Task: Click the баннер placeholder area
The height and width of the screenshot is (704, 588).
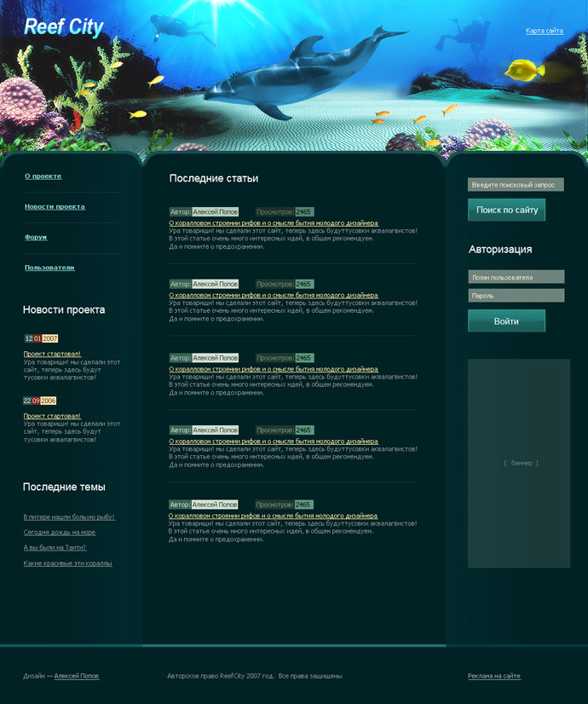Action: click(x=519, y=463)
